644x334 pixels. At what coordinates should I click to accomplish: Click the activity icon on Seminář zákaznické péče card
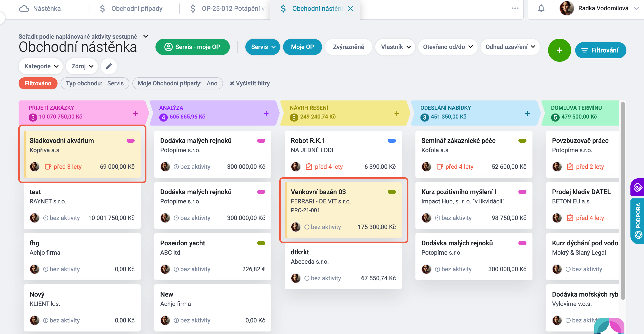440,167
